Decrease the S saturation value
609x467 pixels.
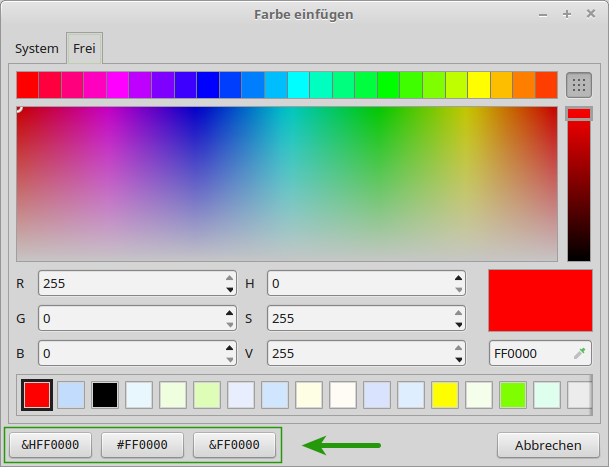click(459, 324)
